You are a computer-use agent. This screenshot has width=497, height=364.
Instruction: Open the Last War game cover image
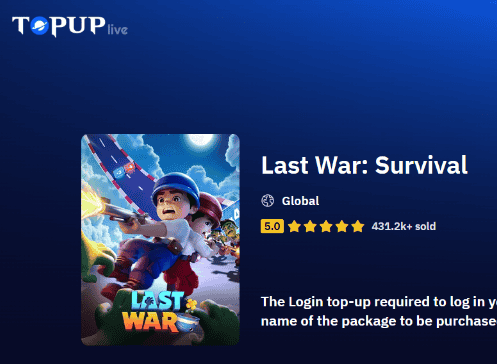click(x=160, y=240)
